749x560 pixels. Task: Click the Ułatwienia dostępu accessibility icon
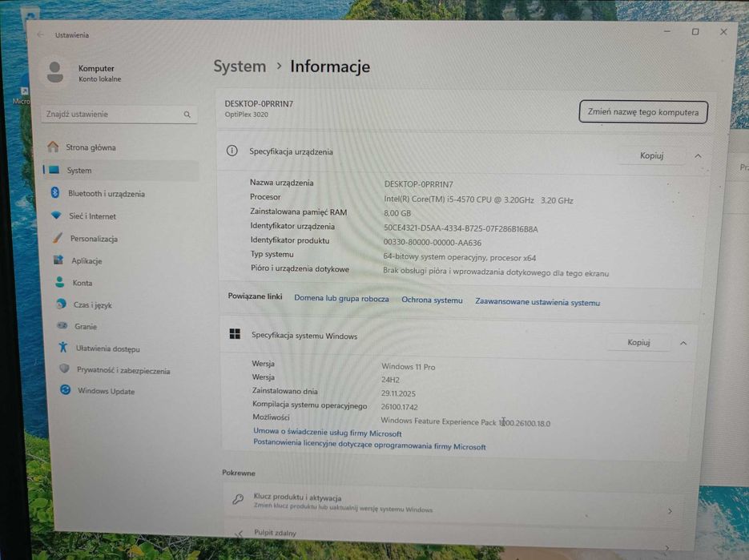63,348
